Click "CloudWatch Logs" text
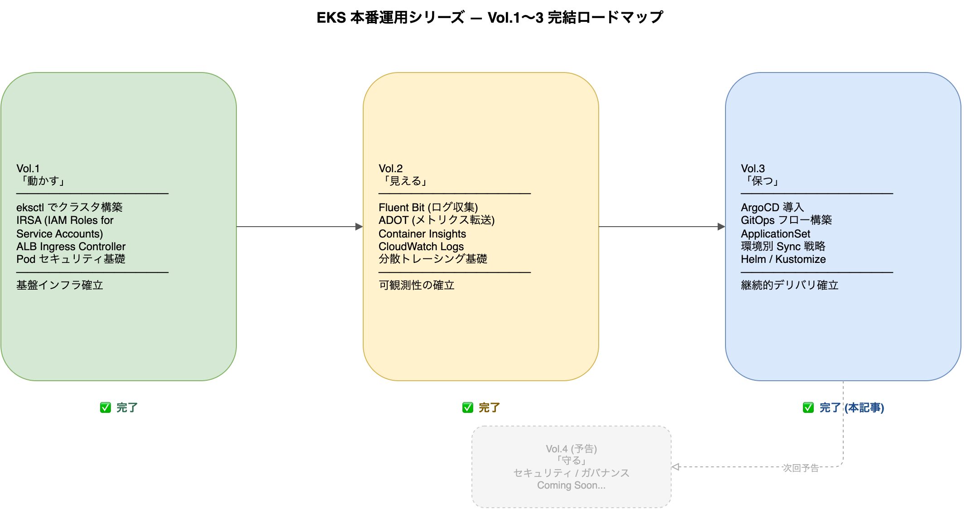 (x=421, y=246)
